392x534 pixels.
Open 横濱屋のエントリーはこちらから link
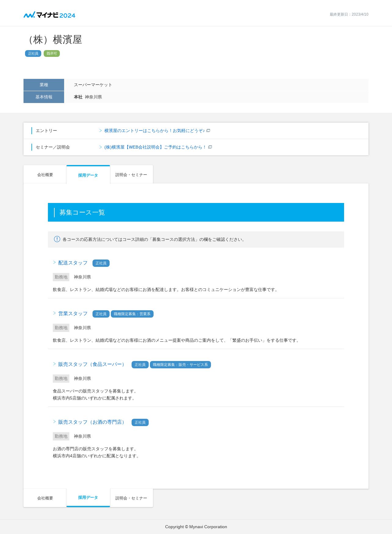[154, 131]
